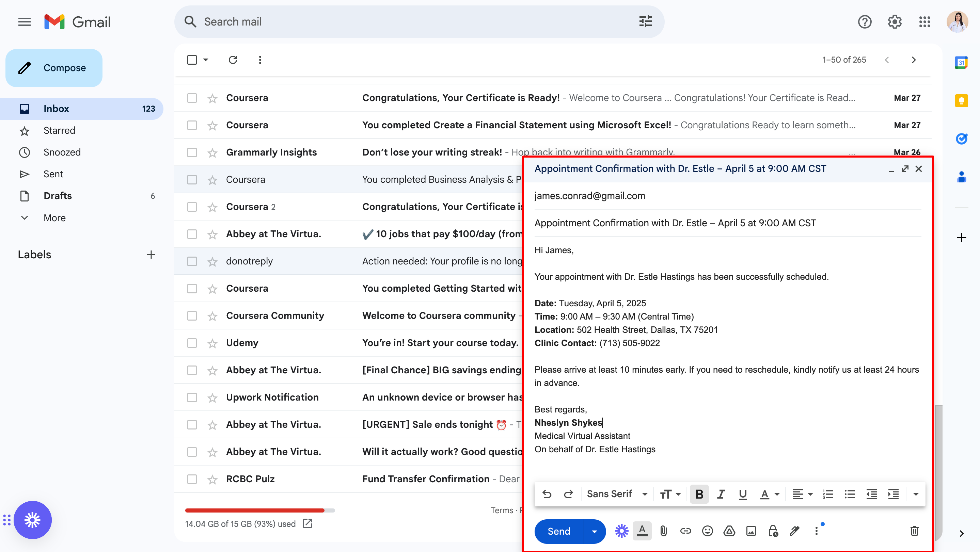Toggle confidential mode lock icon
The image size is (980, 552).
click(x=773, y=531)
